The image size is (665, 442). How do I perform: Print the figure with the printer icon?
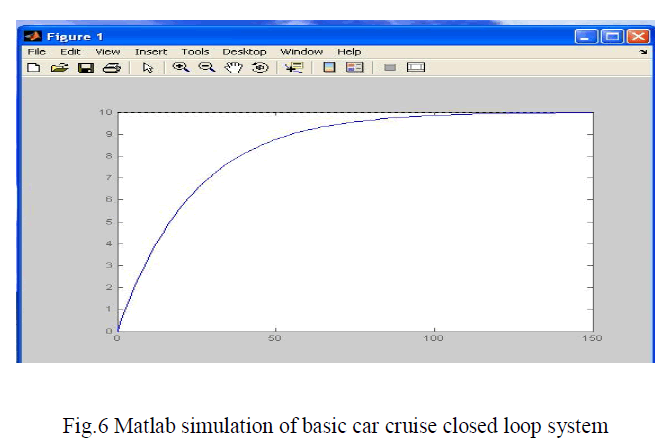point(111,68)
